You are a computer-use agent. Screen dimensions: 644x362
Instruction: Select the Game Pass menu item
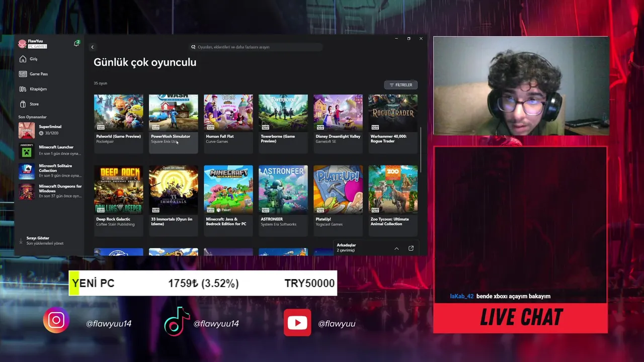point(39,74)
